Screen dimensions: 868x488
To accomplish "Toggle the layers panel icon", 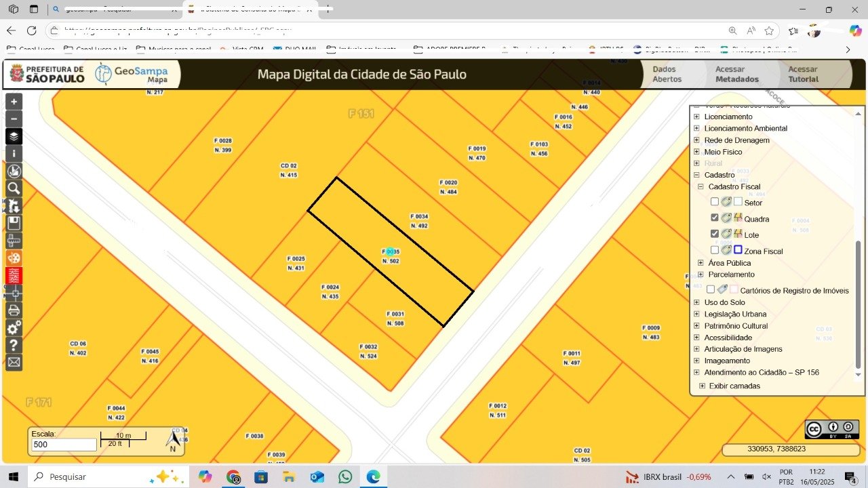I will tap(14, 136).
